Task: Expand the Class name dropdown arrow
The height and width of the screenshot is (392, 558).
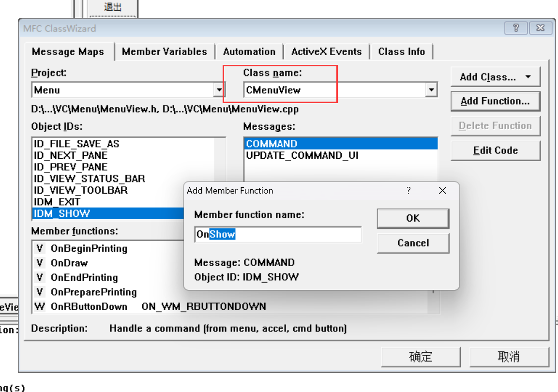Action: (431, 90)
